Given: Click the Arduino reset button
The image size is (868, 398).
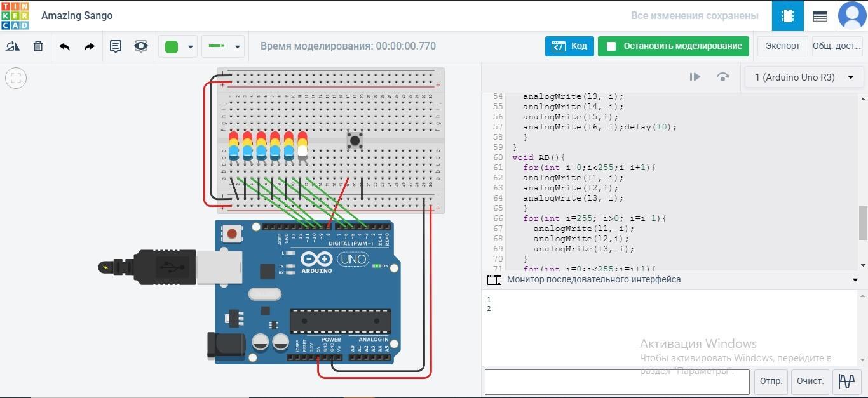Looking at the screenshot, I should (x=232, y=234).
